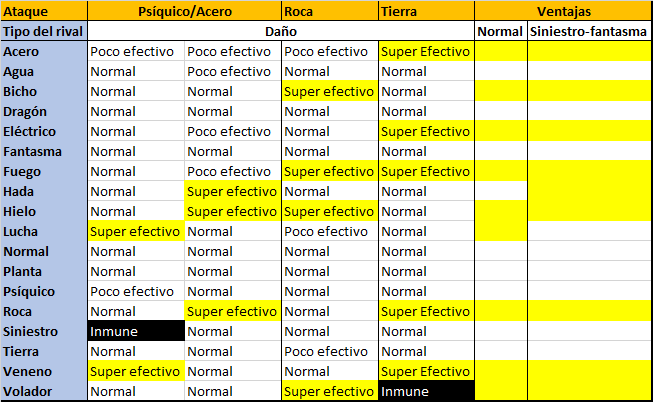Select Super Efectivo cell in Eléctrico row

tap(426, 131)
